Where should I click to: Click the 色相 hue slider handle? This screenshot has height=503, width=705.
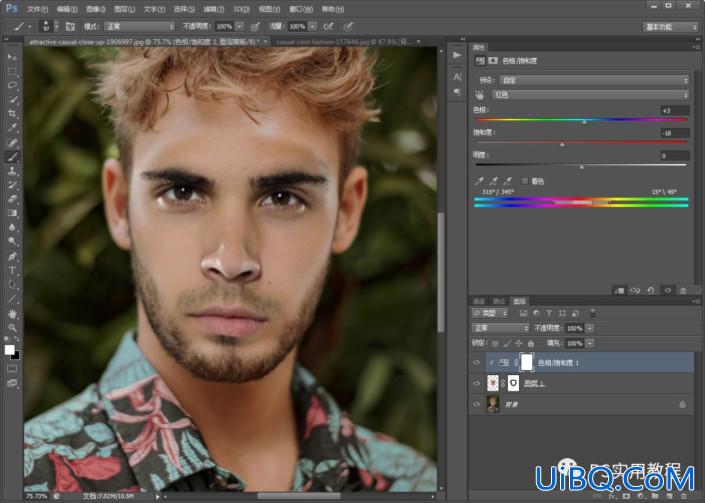584,122
